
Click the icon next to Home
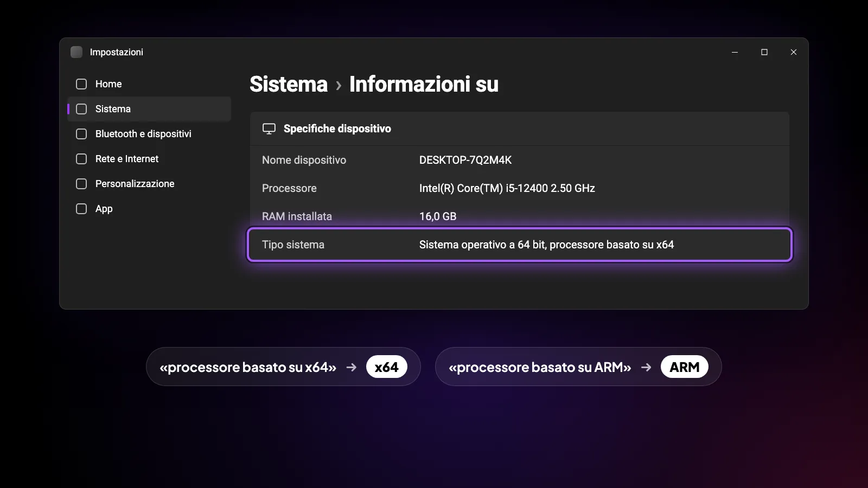tap(81, 84)
